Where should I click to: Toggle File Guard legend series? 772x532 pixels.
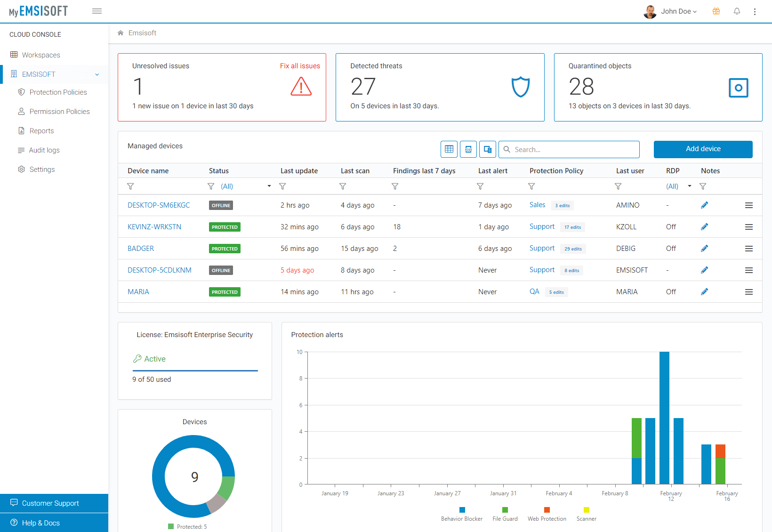[505, 514]
